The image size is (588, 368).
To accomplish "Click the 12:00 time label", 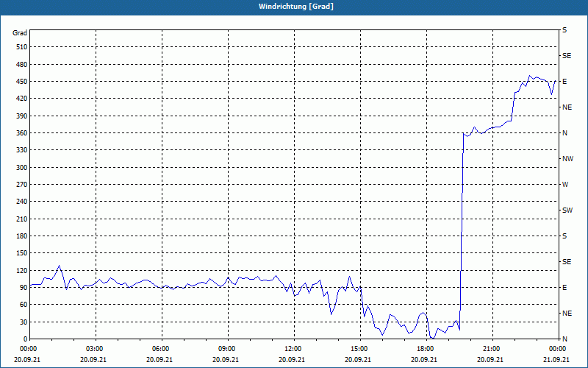I will coord(292,348).
